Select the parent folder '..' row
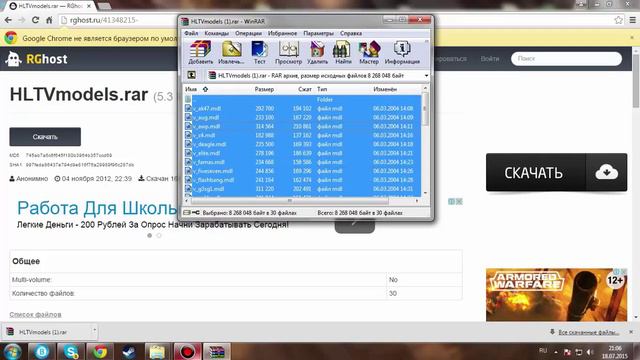 pos(302,100)
